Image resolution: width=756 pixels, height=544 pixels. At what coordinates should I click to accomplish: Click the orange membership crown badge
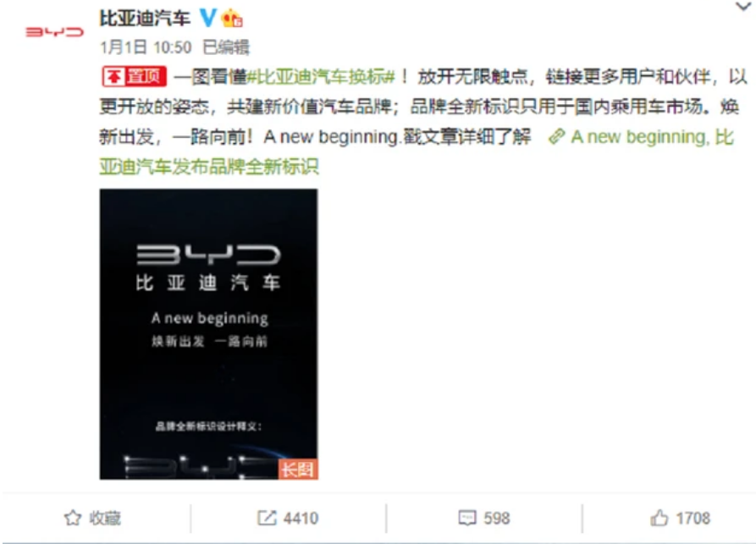tap(232, 19)
